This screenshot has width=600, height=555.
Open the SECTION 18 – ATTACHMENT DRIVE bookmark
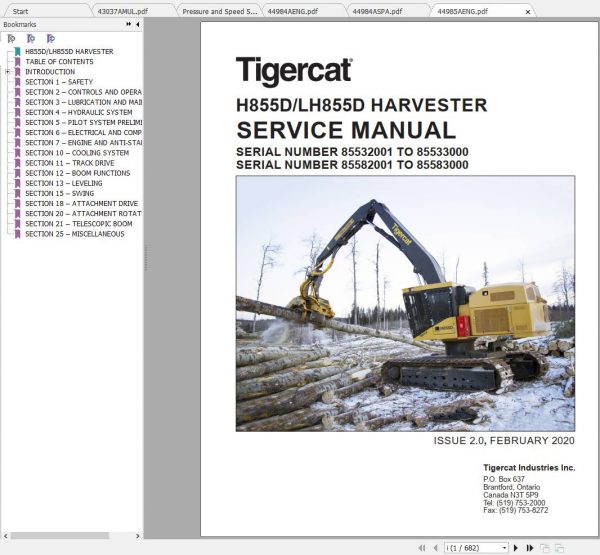coord(82,203)
